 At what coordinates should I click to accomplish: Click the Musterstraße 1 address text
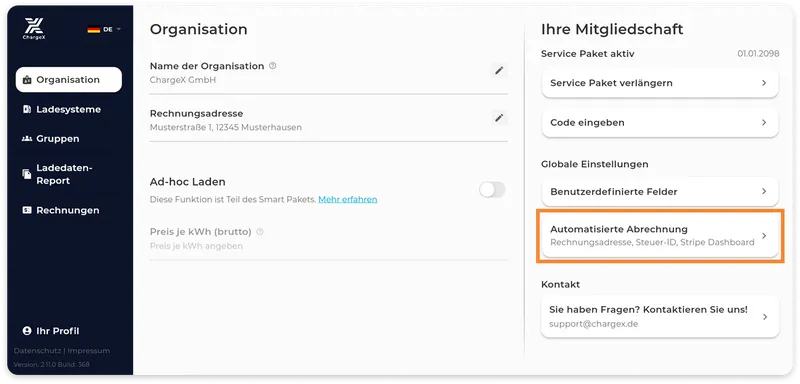click(x=226, y=127)
